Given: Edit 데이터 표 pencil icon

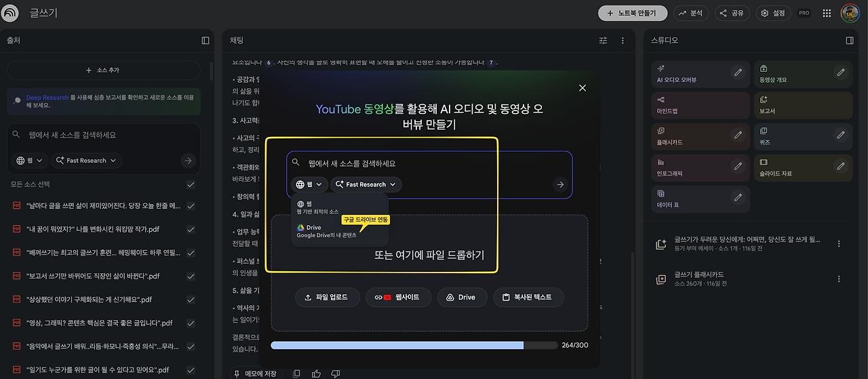Looking at the screenshot, I should click(738, 197).
